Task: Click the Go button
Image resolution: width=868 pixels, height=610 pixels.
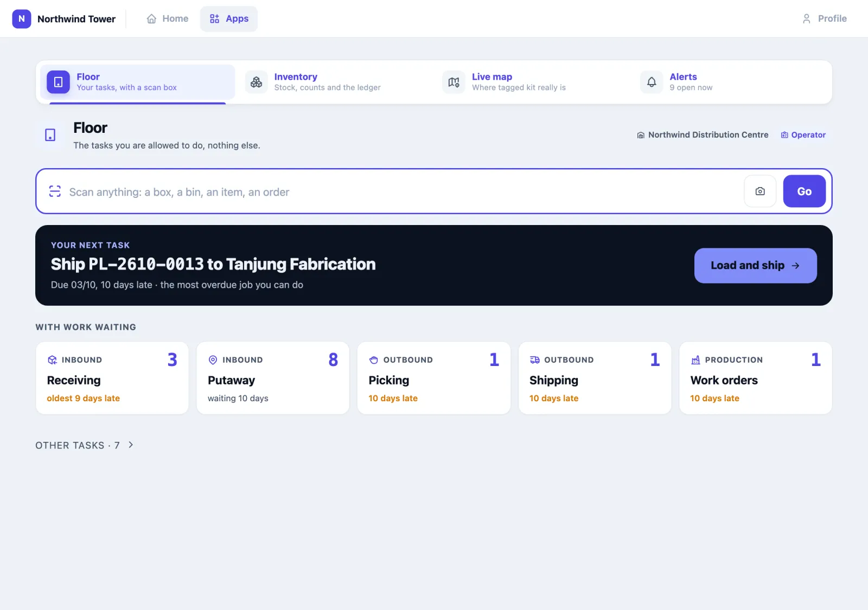Action: (x=805, y=191)
